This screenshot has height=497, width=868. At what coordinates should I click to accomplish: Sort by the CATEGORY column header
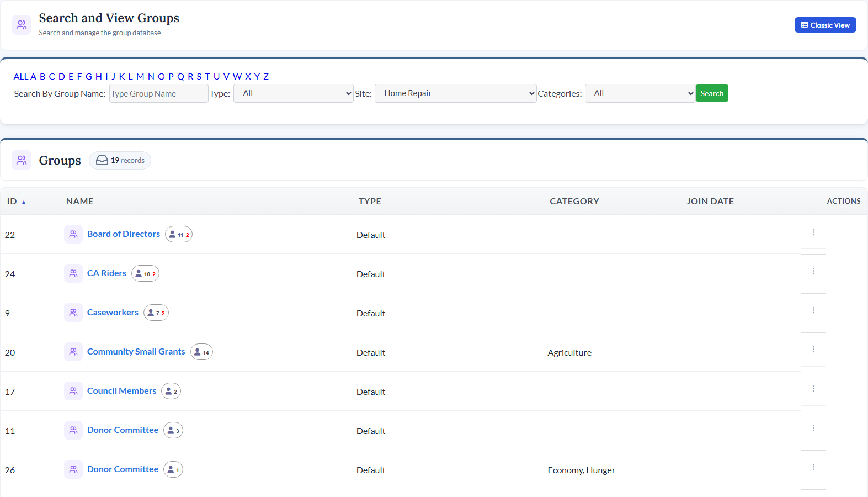pyautogui.click(x=574, y=202)
